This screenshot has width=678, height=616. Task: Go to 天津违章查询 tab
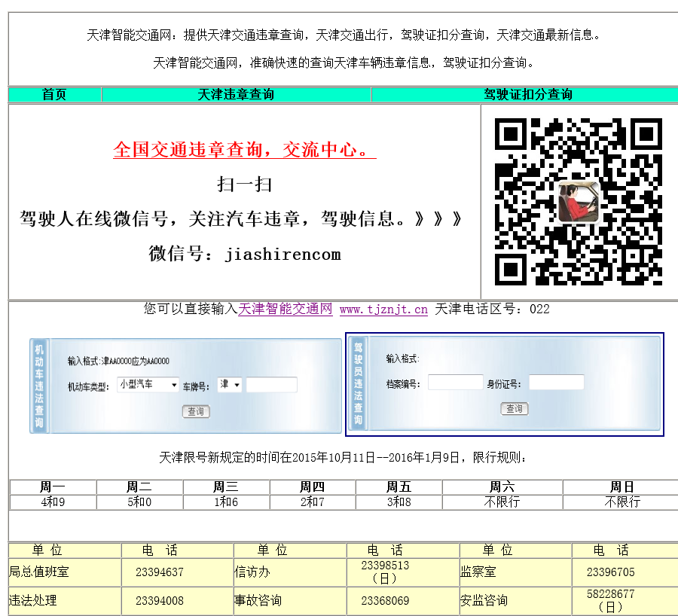(236, 95)
